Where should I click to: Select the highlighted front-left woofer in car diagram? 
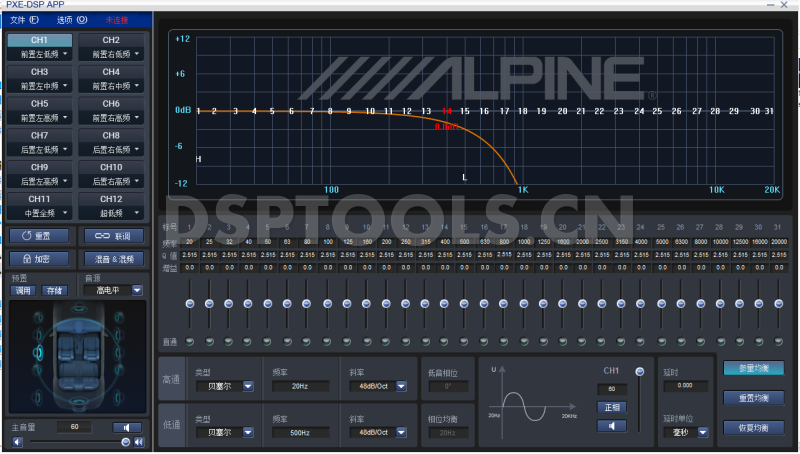[38, 352]
